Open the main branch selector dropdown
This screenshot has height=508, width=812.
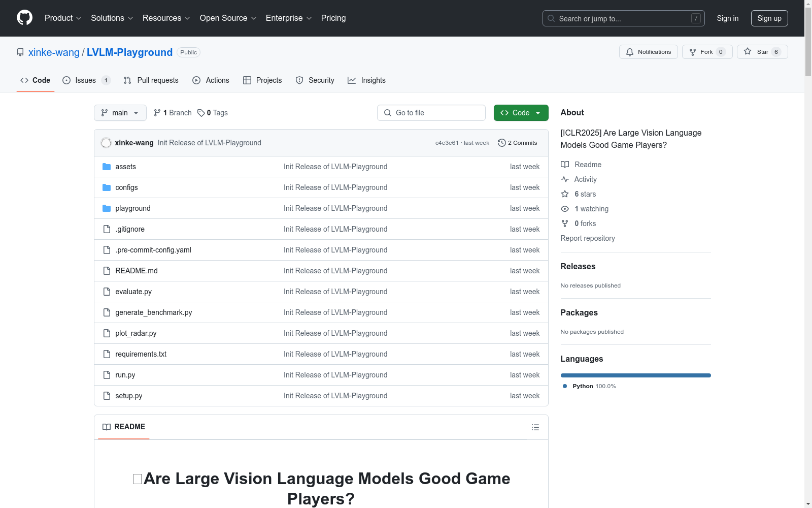point(120,113)
